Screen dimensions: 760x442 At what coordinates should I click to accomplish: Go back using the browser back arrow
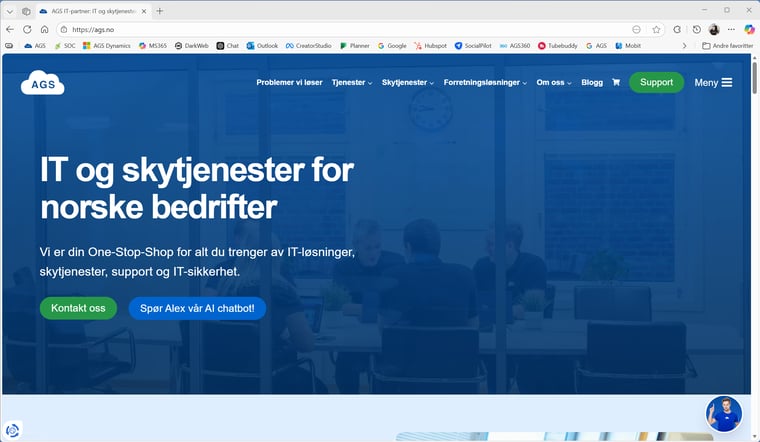(x=10, y=30)
